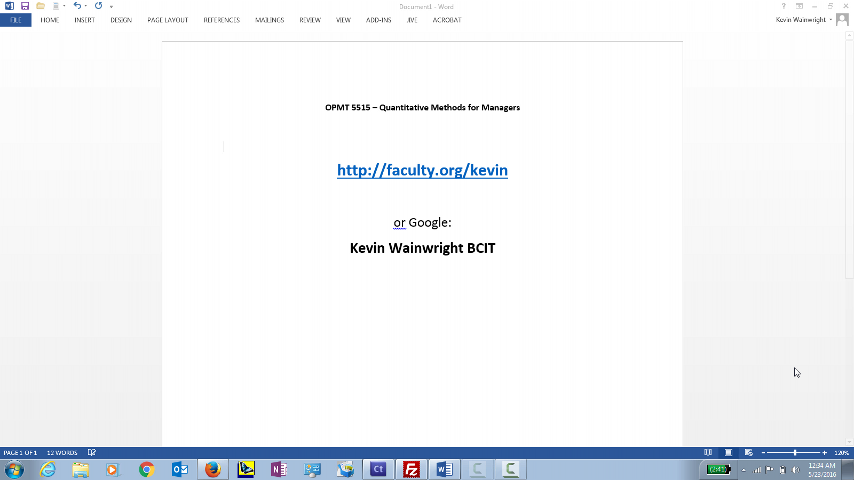Click the Redo/Repeat icon
Viewport: 854px width, 480px height.
tap(98, 6)
